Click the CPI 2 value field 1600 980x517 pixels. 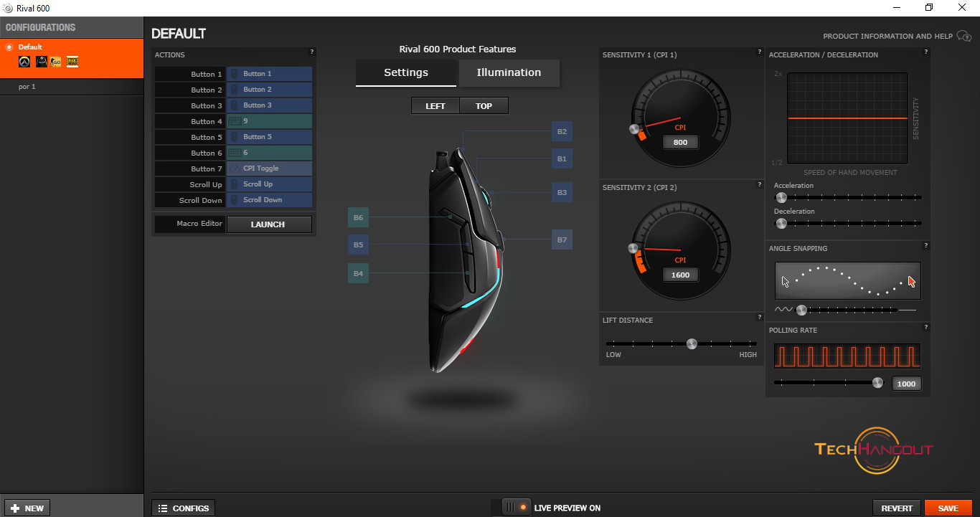tap(680, 275)
